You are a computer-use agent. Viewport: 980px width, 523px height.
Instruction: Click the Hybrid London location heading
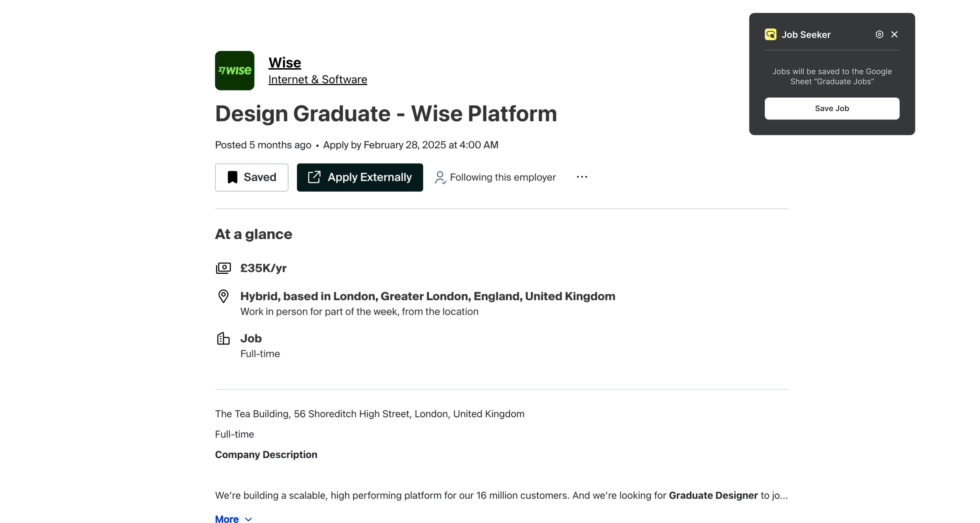pos(428,296)
